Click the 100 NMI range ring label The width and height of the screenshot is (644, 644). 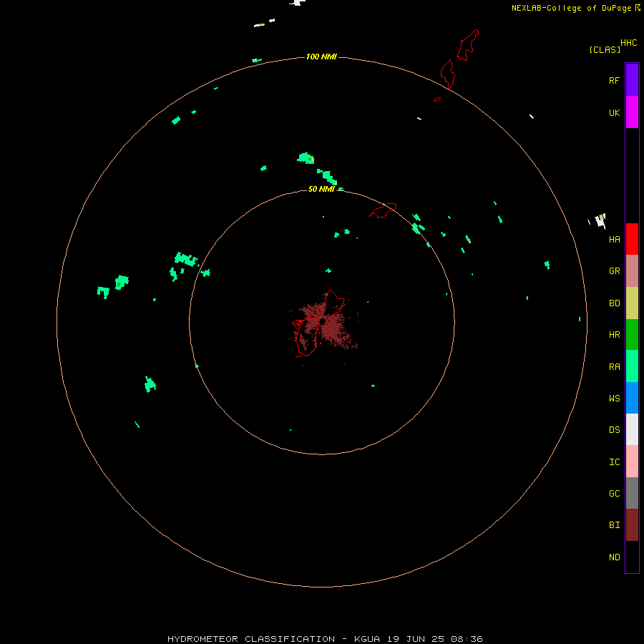click(x=321, y=57)
